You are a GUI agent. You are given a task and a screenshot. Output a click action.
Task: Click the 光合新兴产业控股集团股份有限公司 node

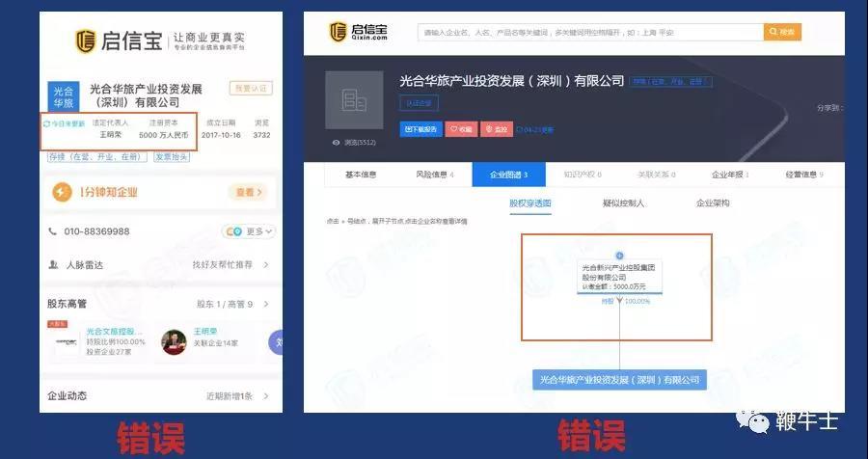pos(619,277)
